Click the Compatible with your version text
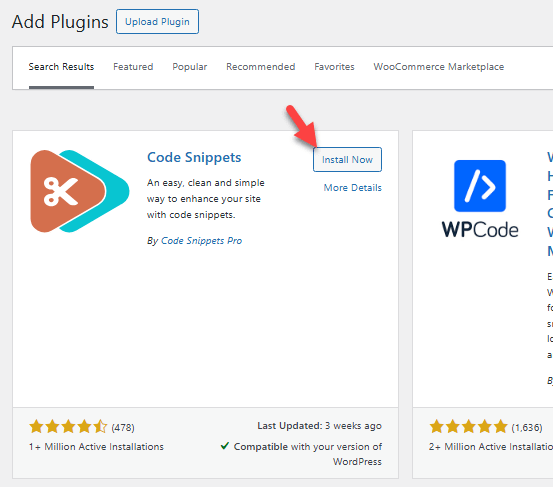 [x=308, y=454]
